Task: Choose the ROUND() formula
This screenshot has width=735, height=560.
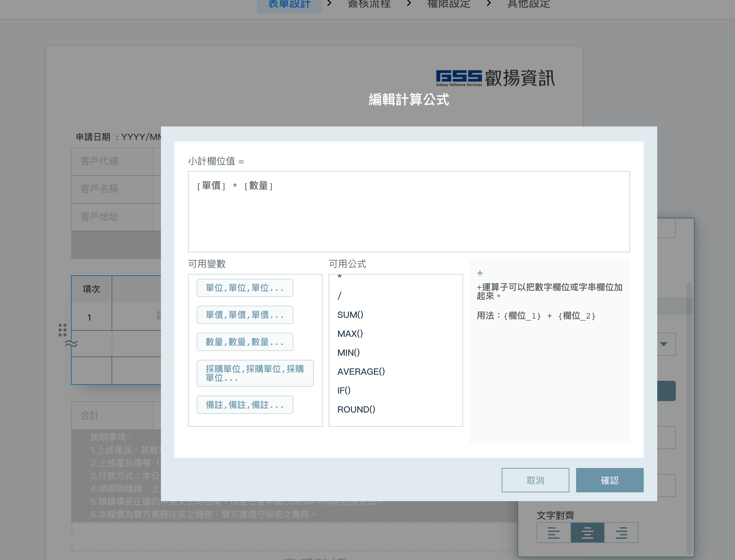Action: pos(356,410)
